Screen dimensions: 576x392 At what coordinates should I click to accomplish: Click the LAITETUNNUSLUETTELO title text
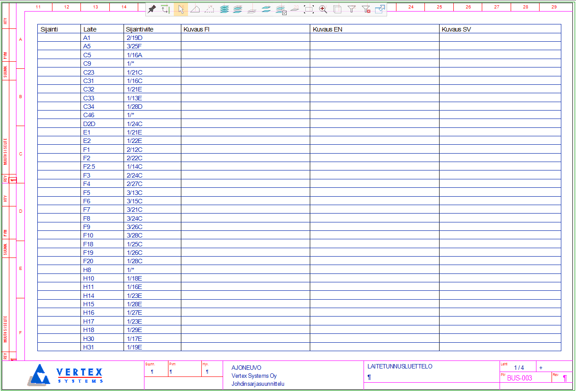pos(400,367)
